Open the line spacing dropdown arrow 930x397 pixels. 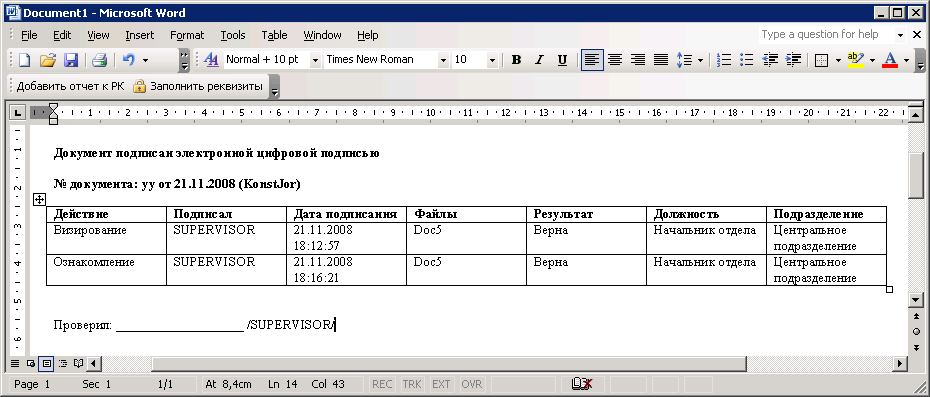coord(700,60)
